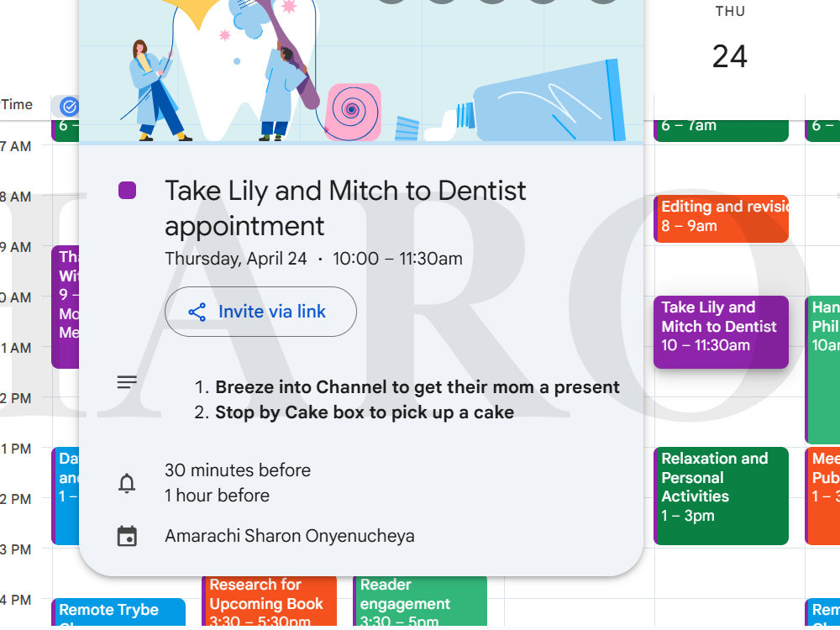840x630 pixels.
Task: Click the description lines icon
Action: tap(127, 382)
